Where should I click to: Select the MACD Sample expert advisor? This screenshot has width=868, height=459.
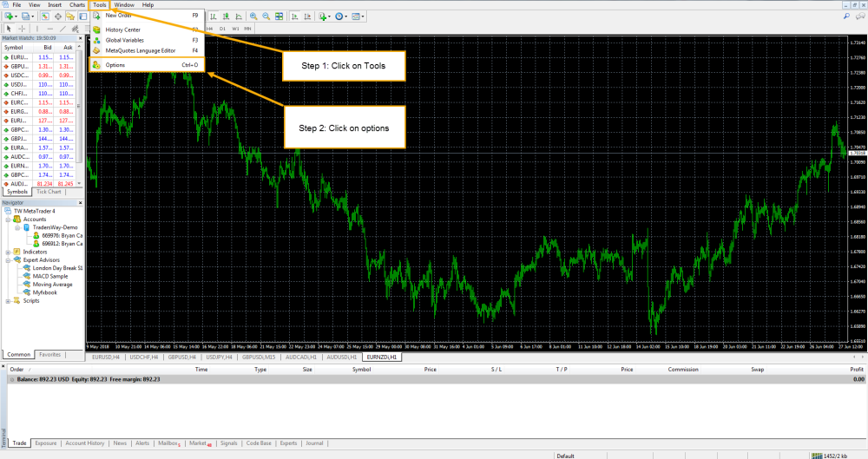(x=49, y=276)
